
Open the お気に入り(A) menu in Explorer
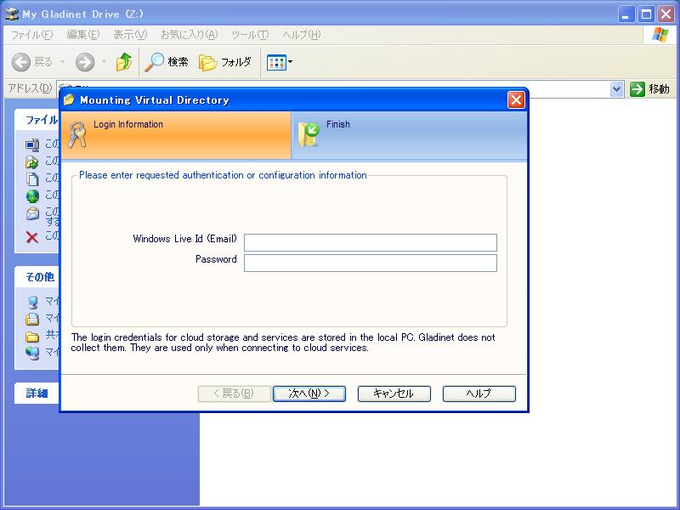(x=189, y=35)
